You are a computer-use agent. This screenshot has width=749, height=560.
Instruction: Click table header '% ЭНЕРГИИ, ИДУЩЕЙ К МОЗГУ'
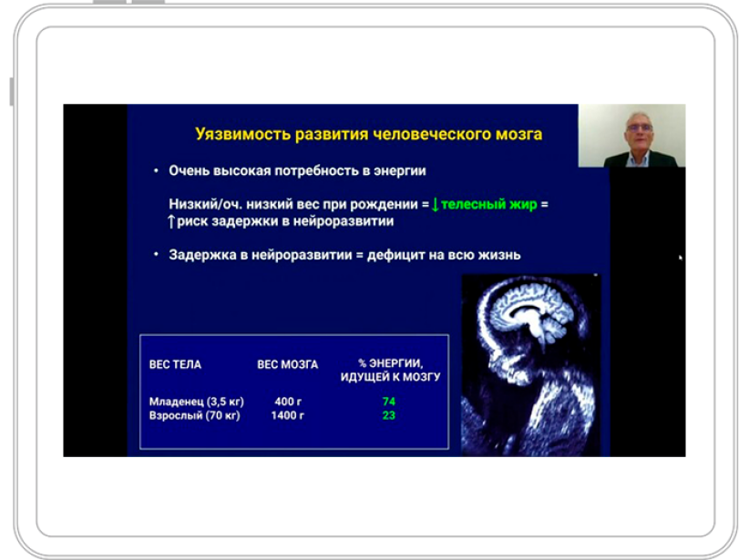(390, 370)
